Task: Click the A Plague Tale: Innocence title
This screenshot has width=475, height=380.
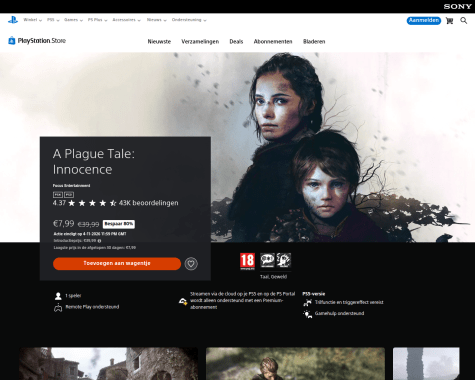Action: pyautogui.click(x=94, y=162)
